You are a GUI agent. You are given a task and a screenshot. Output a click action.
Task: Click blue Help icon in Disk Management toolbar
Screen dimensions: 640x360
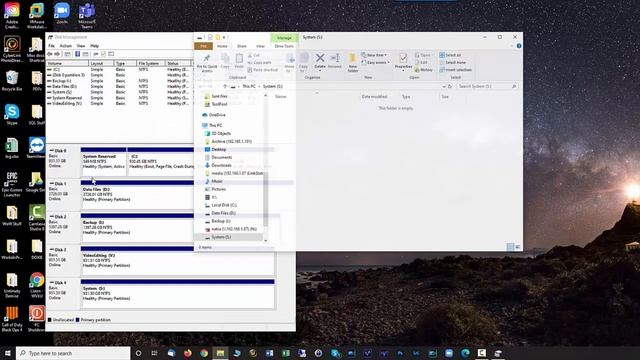[77, 54]
